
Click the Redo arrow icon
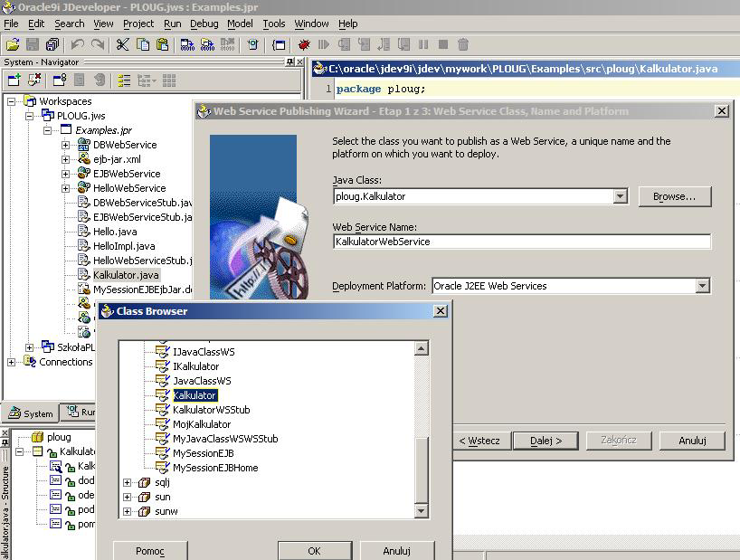(98, 44)
